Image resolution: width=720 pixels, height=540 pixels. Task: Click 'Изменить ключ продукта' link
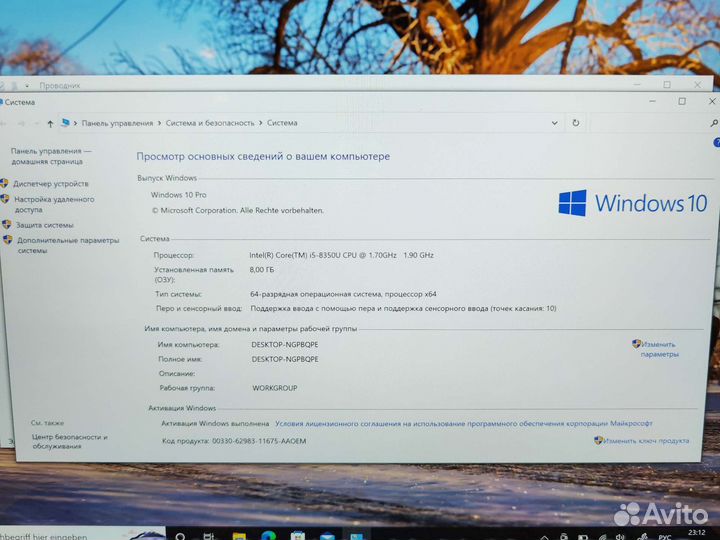tap(646, 441)
